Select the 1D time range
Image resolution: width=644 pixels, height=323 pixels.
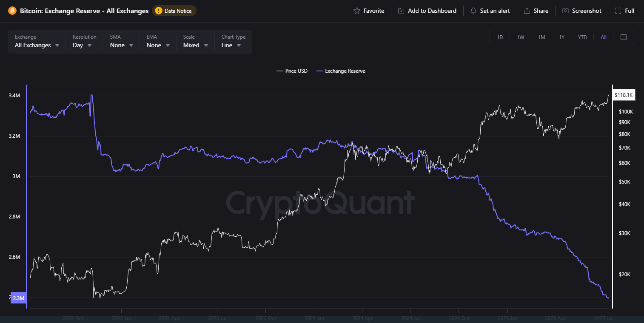[x=500, y=37]
